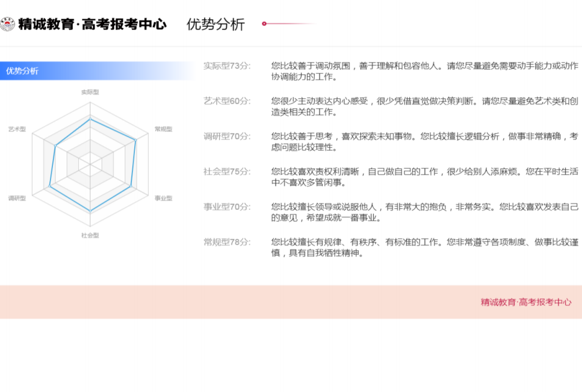Click the center of the radar chart

(90, 163)
